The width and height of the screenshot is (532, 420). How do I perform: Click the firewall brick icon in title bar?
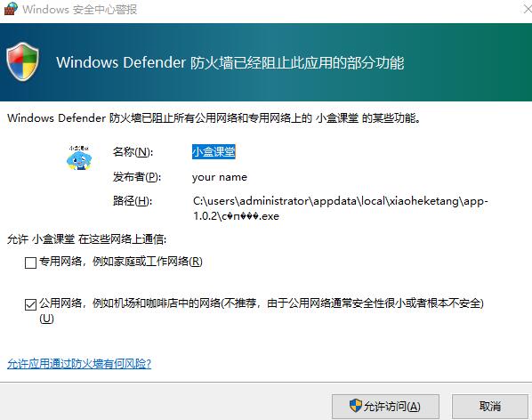pos(10,9)
